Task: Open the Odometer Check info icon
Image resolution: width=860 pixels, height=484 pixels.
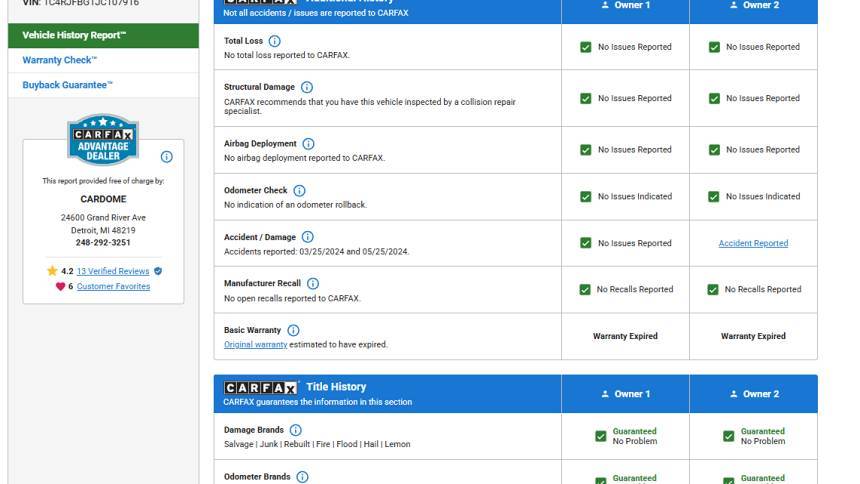Action: pyautogui.click(x=299, y=190)
